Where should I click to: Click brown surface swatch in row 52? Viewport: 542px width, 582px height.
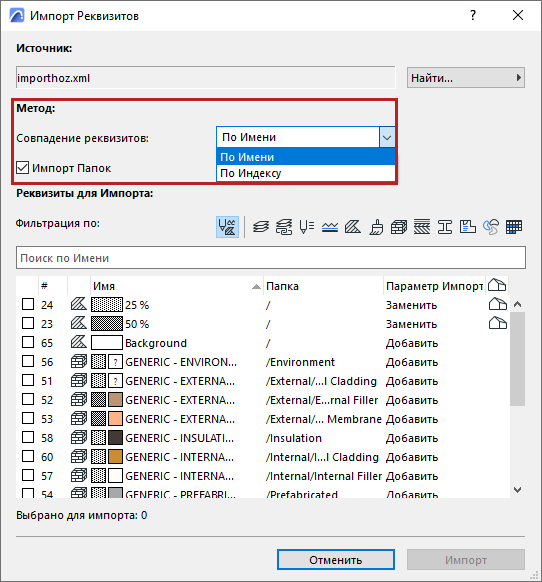[x=115, y=400]
